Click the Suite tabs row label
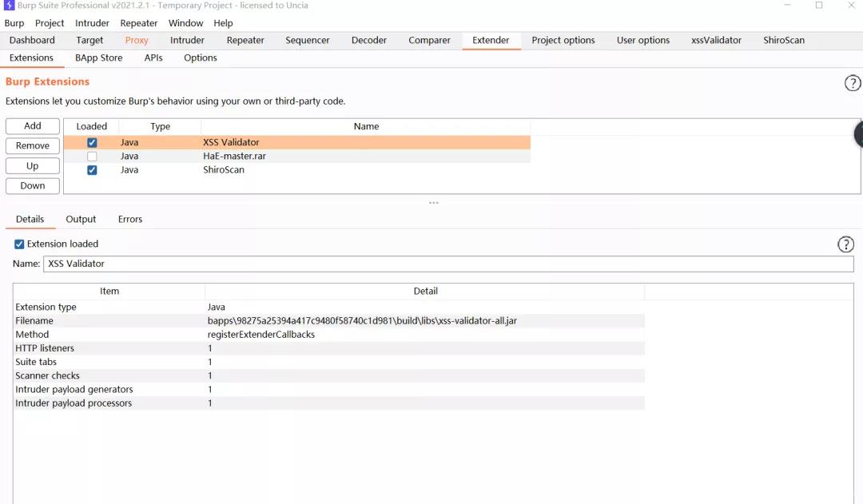863x504 pixels. 36,362
